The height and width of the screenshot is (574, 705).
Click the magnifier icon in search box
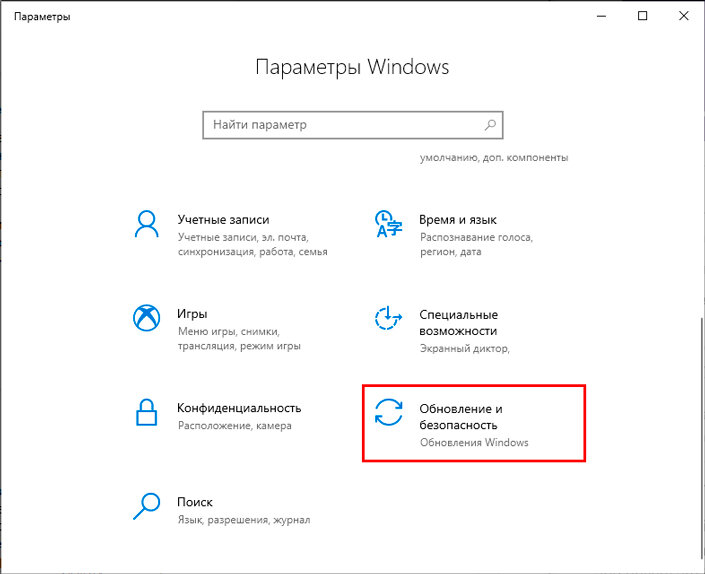click(x=490, y=125)
